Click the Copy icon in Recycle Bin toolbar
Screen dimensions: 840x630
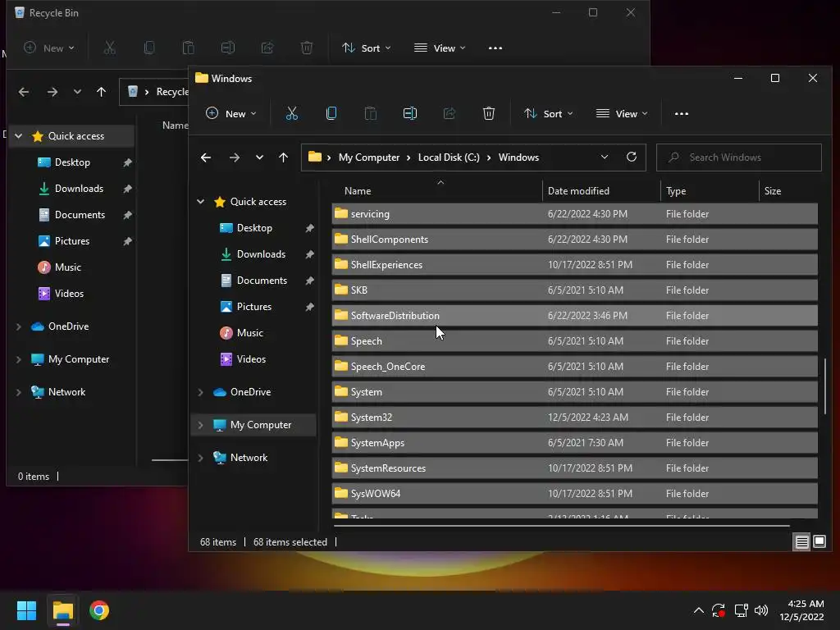pos(149,48)
